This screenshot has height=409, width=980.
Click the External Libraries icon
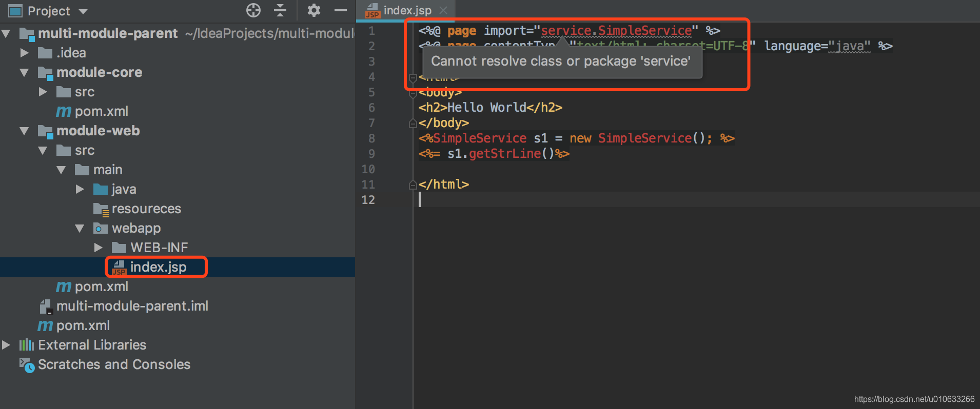click(27, 345)
